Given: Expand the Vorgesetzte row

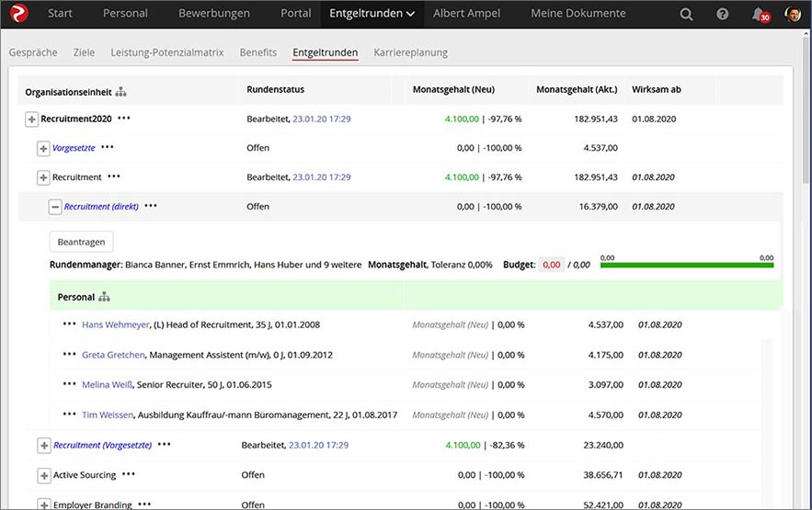Looking at the screenshot, I should [x=43, y=149].
